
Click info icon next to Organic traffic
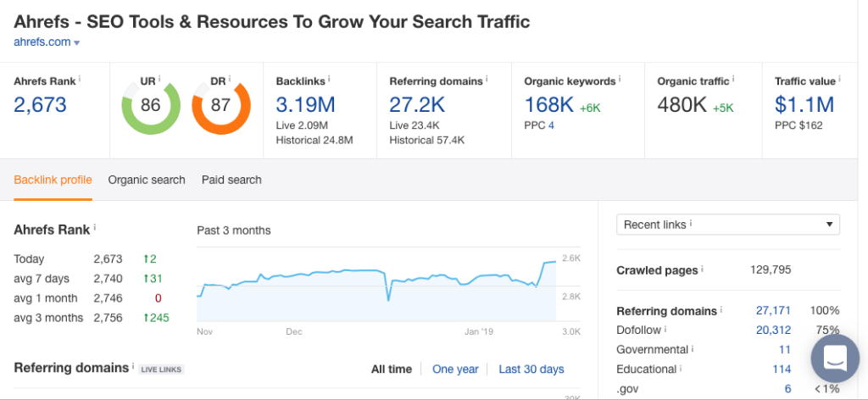pos(733,79)
